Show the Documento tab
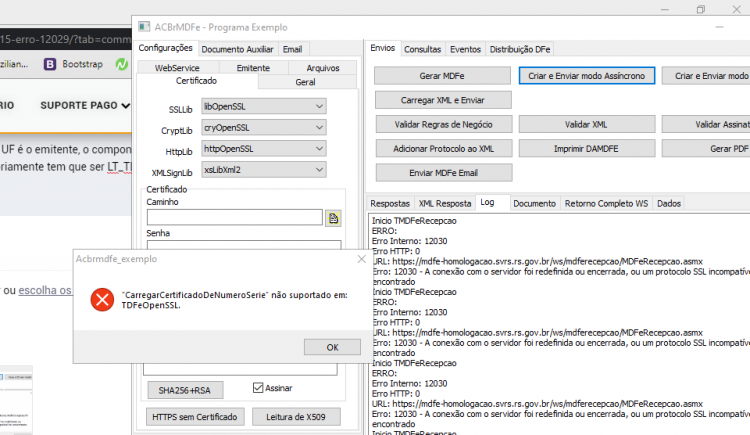The width and height of the screenshot is (750, 435). click(534, 203)
